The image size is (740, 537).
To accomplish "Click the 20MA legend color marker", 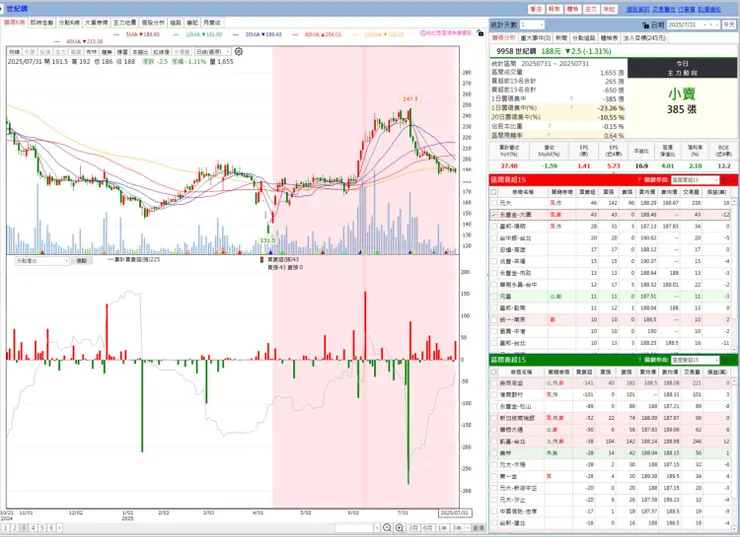I will [x=236, y=34].
